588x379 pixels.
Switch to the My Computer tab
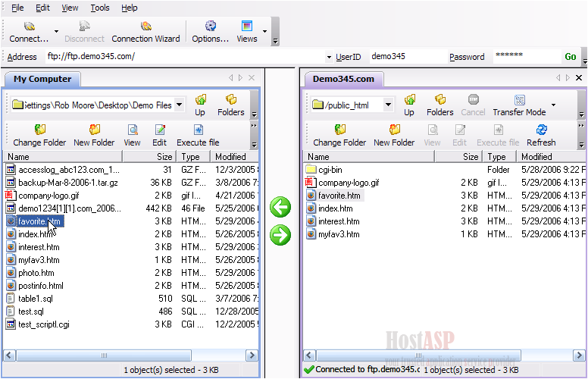tap(42, 79)
